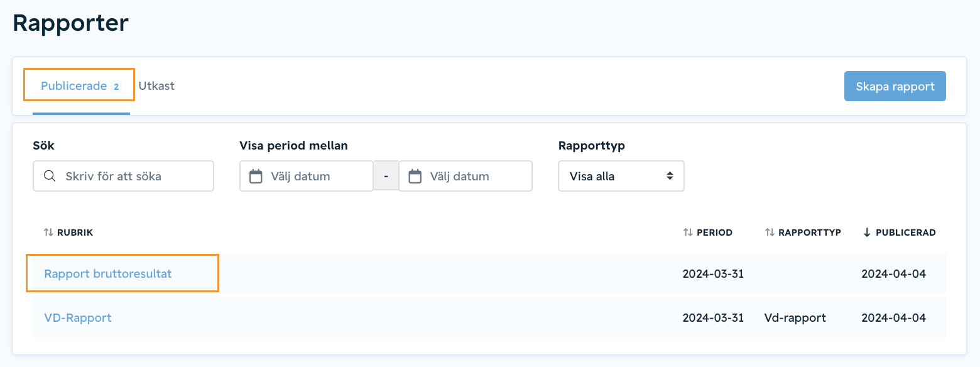Open the start date calendar icon
This screenshot has height=367, width=980.
(x=256, y=176)
